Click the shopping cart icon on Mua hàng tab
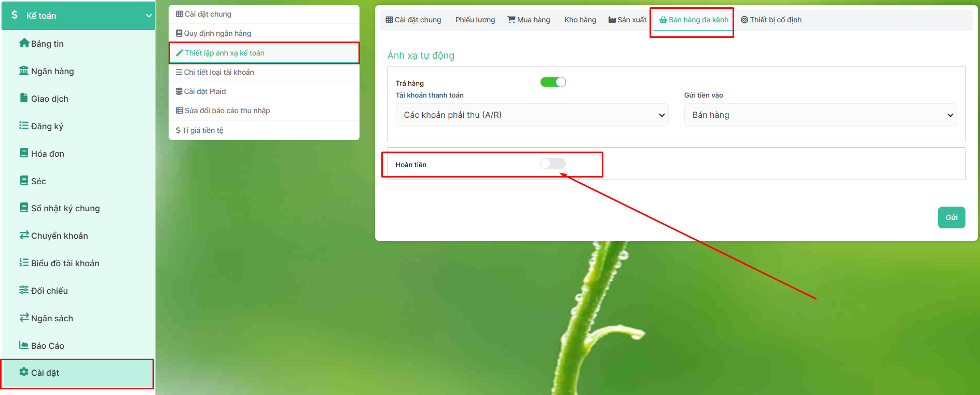 pyautogui.click(x=512, y=20)
